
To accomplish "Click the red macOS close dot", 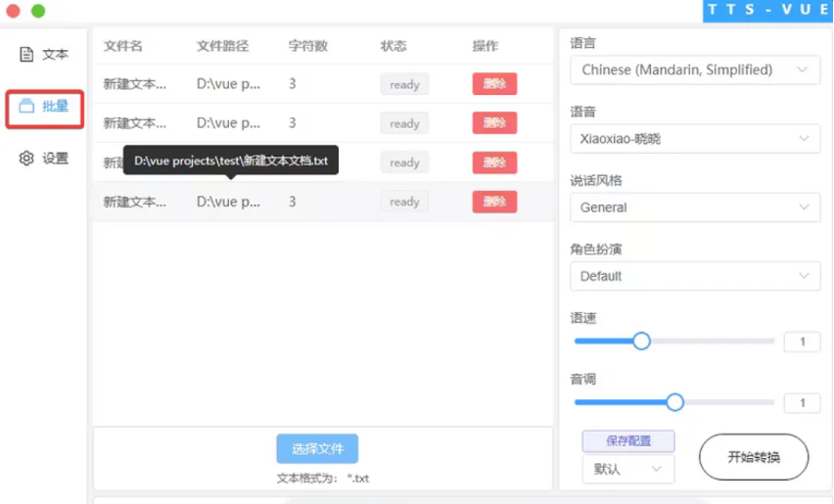I will pyautogui.click(x=14, y=11).
